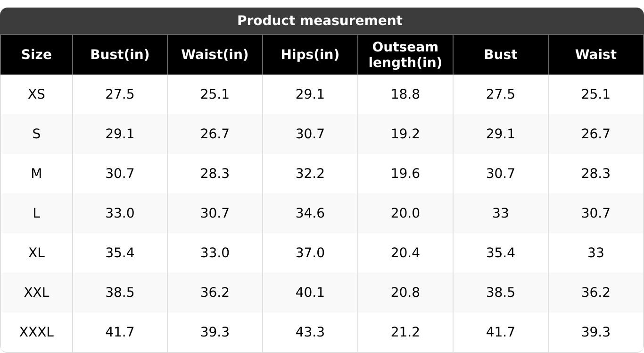Click outseam value 18.8 for XS
The image size is (644, 353).
coord(405,94)
